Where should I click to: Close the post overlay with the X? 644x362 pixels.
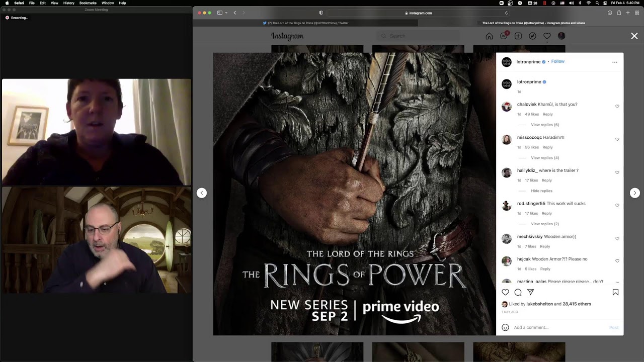coord(634,36)
